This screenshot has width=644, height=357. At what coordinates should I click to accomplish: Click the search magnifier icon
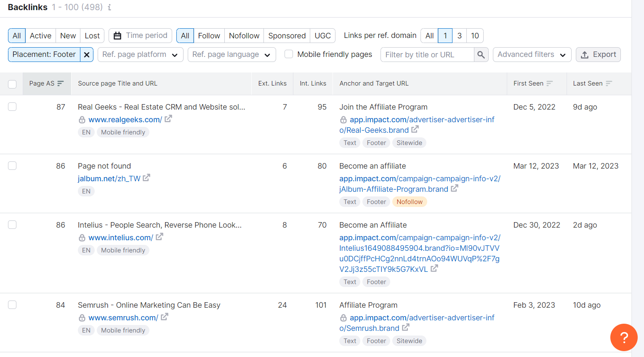click(481, 55)
